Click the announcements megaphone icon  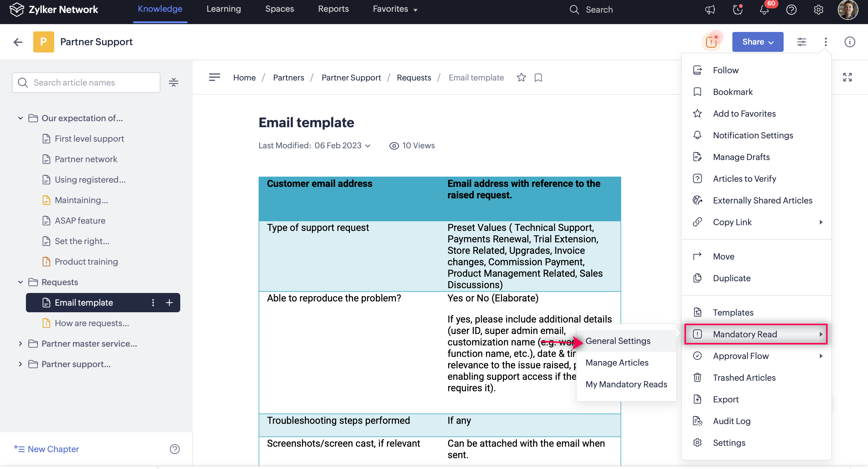[x=710, y=9]
